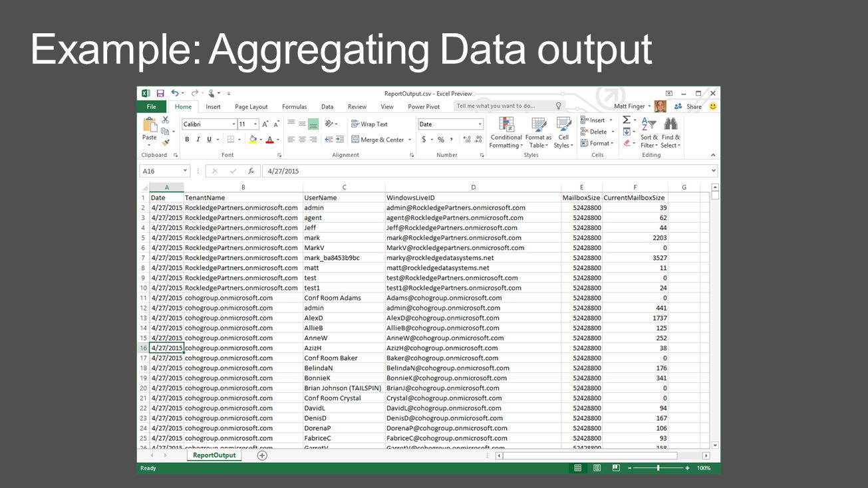Open the number format Date dropdown
This screenshot has height=488, width=868.
click(480, 124)
